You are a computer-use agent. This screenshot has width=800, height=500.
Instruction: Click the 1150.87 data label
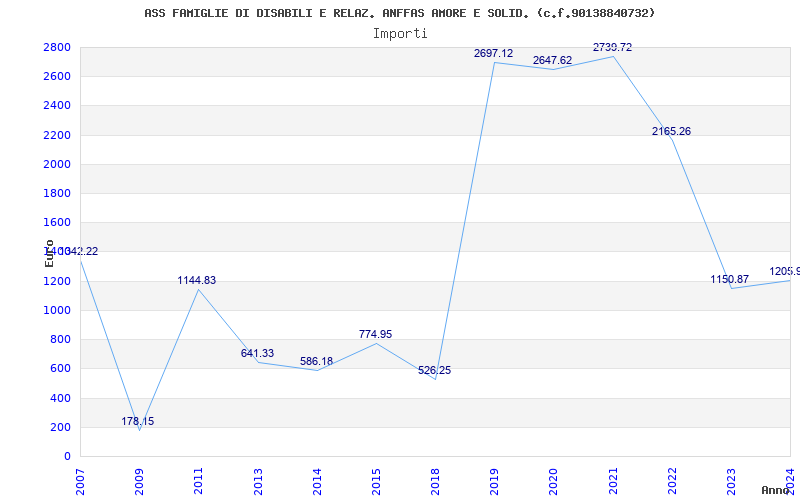click(730, 279)
